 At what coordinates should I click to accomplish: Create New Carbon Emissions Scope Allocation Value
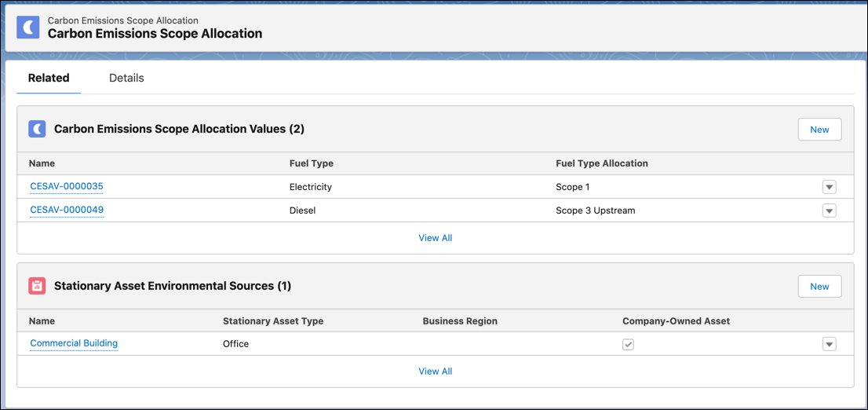click(x=819, y=129)
